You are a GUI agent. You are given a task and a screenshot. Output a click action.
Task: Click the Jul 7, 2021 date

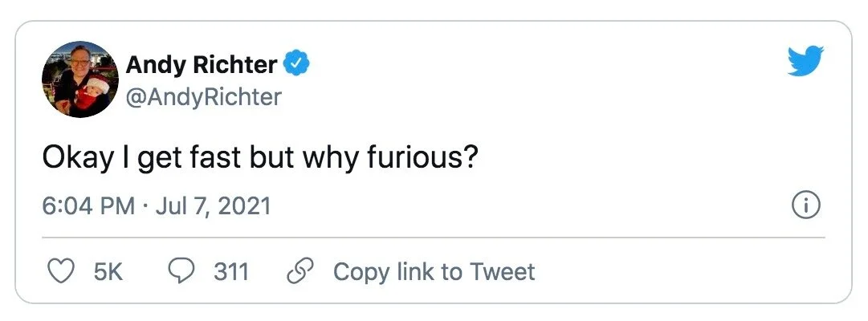click(213, 206)
